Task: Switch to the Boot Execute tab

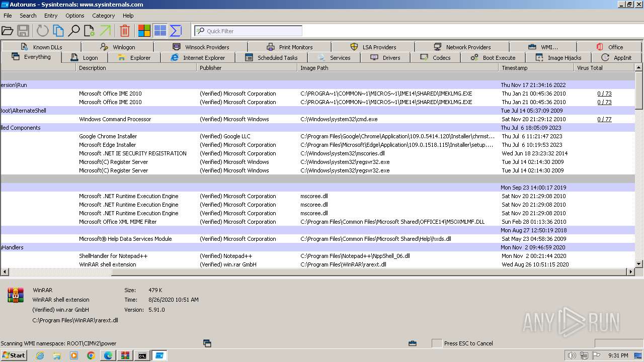Action: [493, 57]
